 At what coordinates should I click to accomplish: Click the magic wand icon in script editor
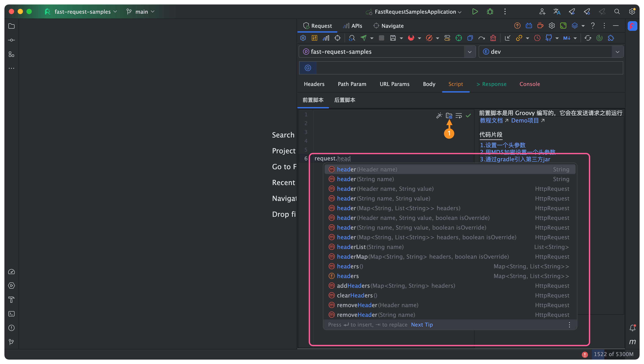click(439, 115)
